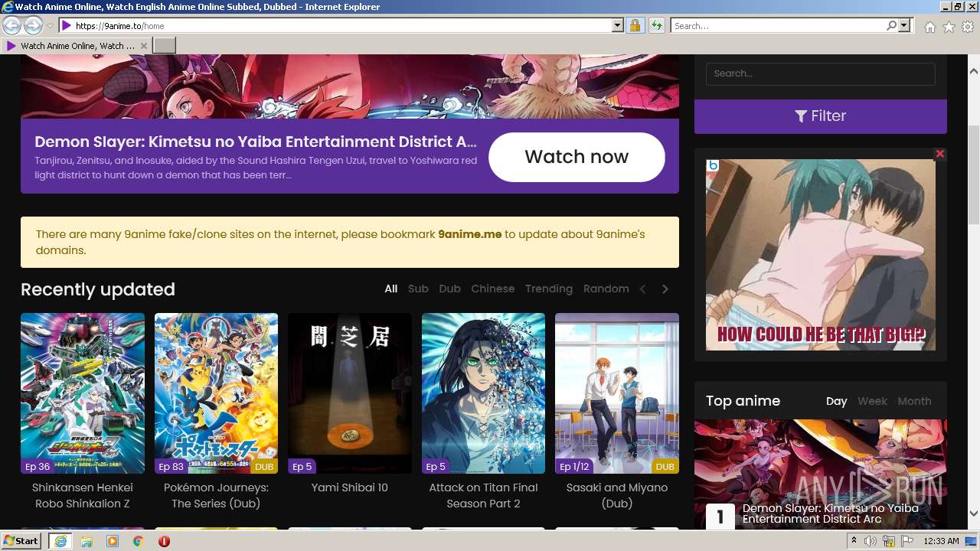Open the Pokémon Journeys poster thumbnail
The image size is (980, 551).
point(216,393)
